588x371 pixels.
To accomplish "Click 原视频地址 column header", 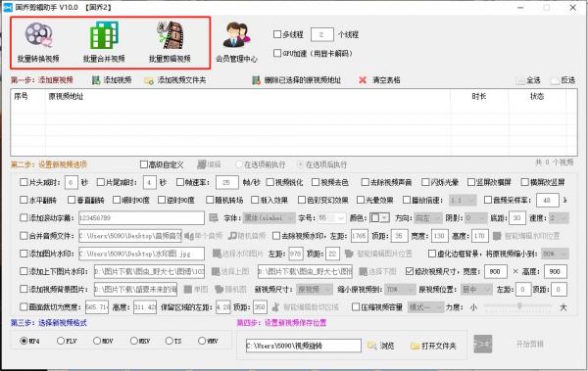I will tap(66, 96).
